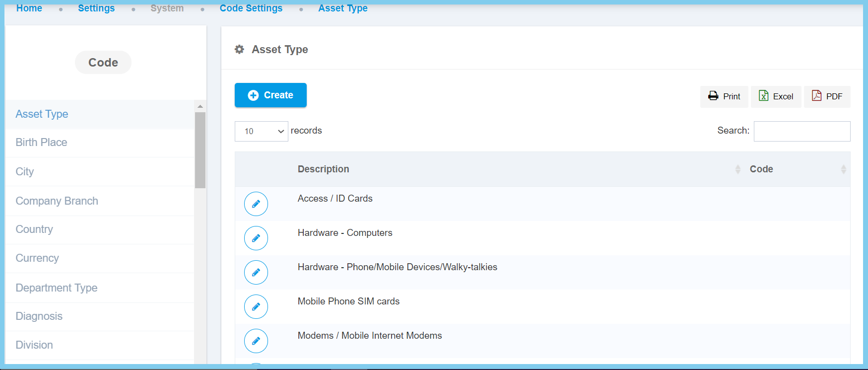The width and height of the screenshot is (868, 370).
Task: Click the sidebar scrollbar thumb
Action: coord(200,150)
